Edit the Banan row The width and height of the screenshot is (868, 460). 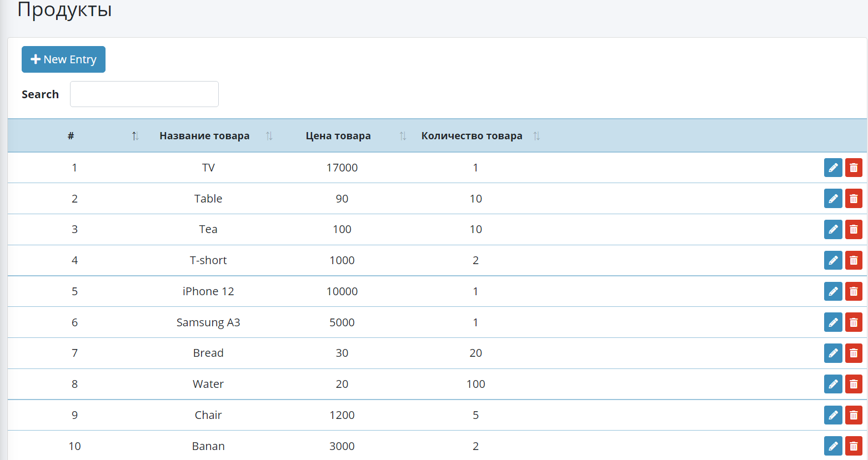[833, 446]
